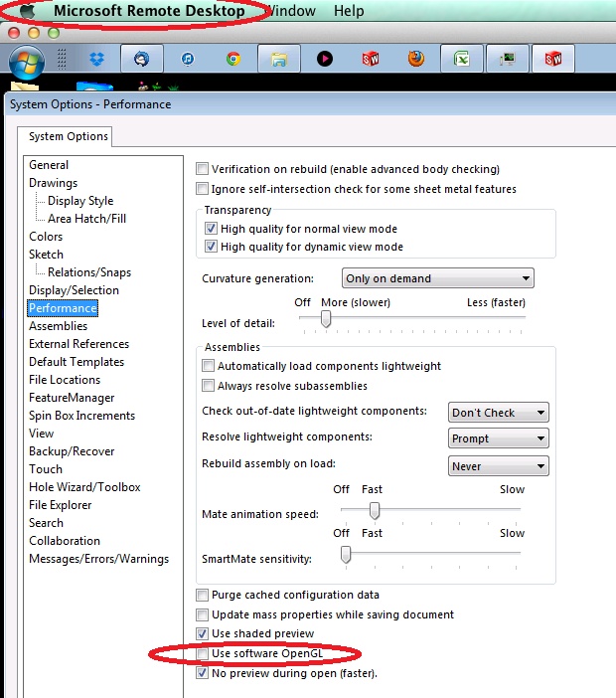The width and height of the screenshot is (616, 698).
Task: Open FeatureManager options
Action: click(72, 398)
